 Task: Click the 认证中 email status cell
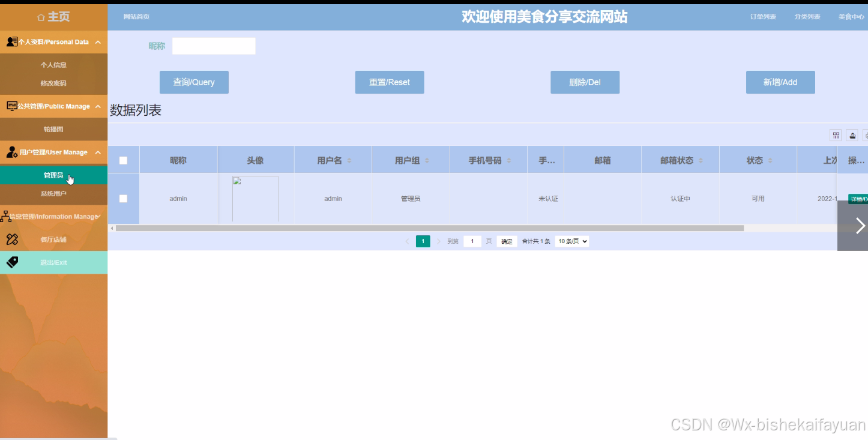[680, 199]
